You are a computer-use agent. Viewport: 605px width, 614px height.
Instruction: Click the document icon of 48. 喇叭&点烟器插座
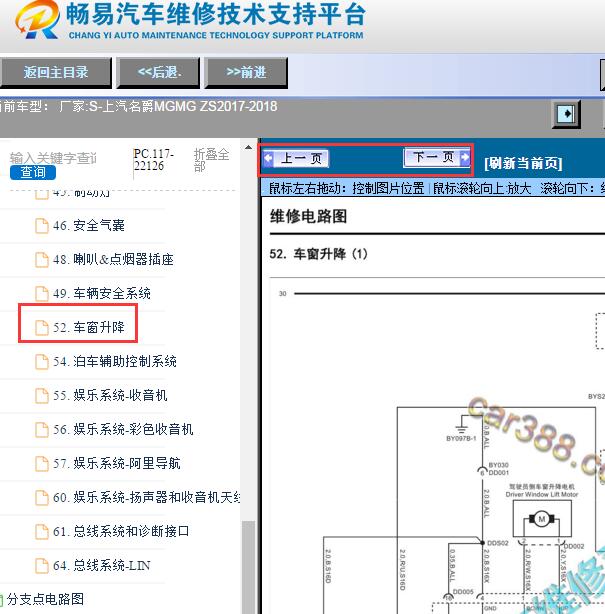click(x=42, y=260)
